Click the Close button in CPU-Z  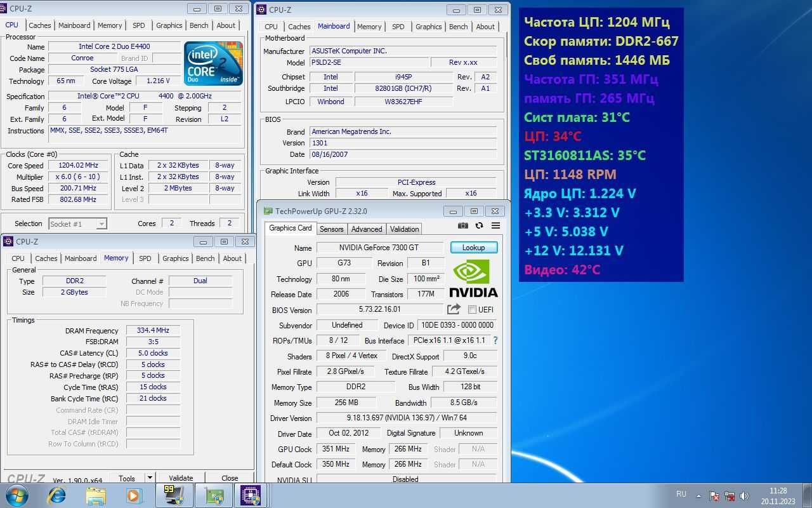pos(230,478)
